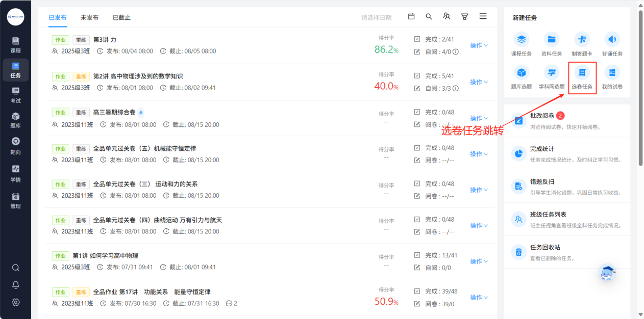Click the people icon in task toolbar
644x319 pixels.
coord(447,16)
